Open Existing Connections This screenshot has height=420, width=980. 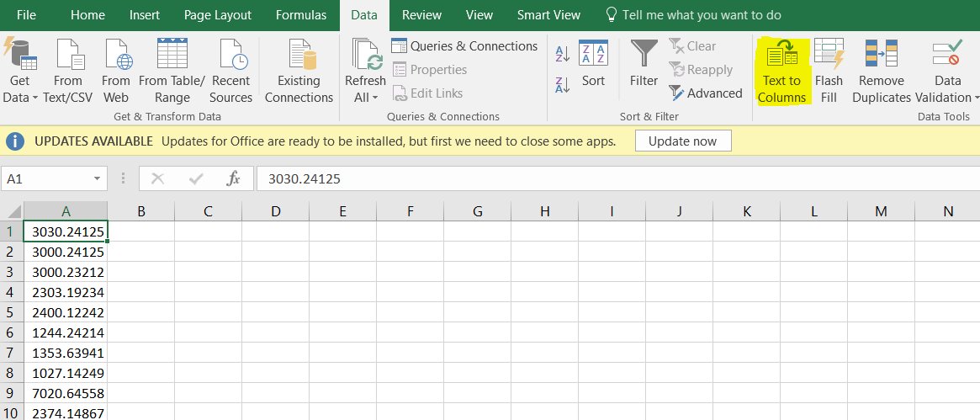pyautogui.click(x=299, y=71)
